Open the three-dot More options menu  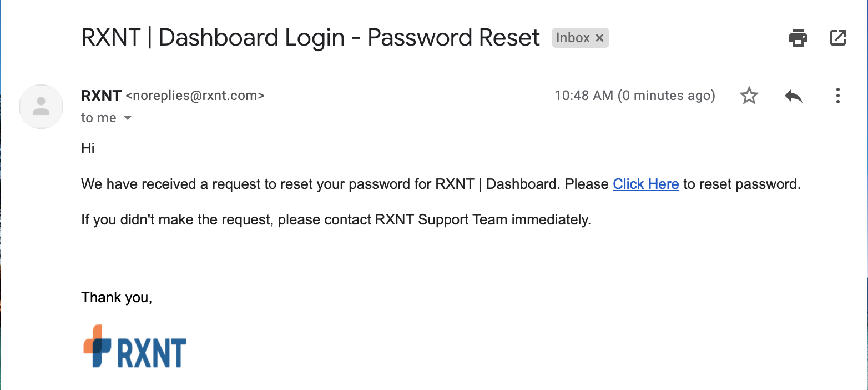tap(837, 96)
